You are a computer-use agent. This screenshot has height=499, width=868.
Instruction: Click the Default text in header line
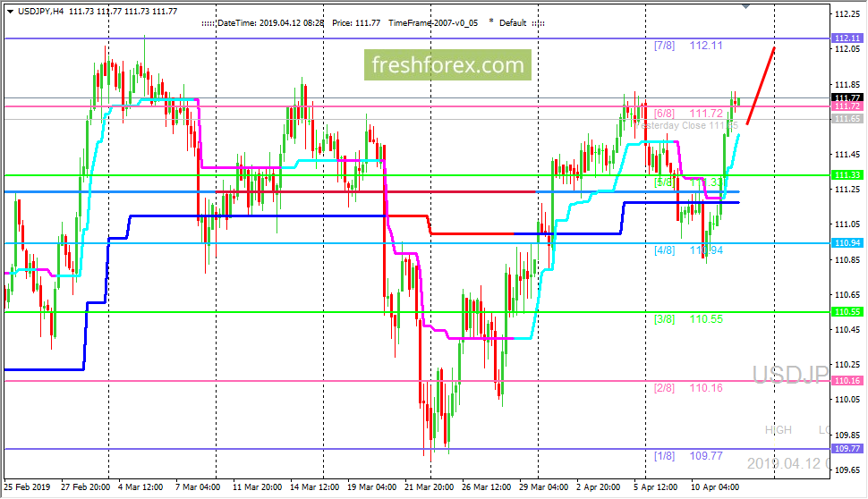pos(513,23)
